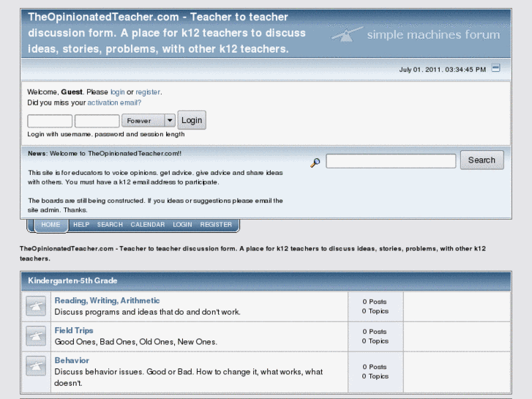Click the username input field
Viewport: 532px width, 399px height.
tap(50, 121)
